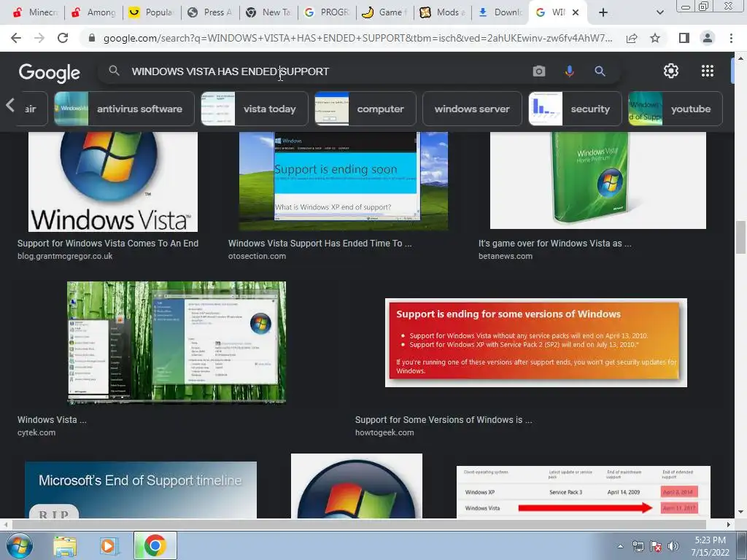Open the Action Center flag icon
747x560 pixels.
656,546
